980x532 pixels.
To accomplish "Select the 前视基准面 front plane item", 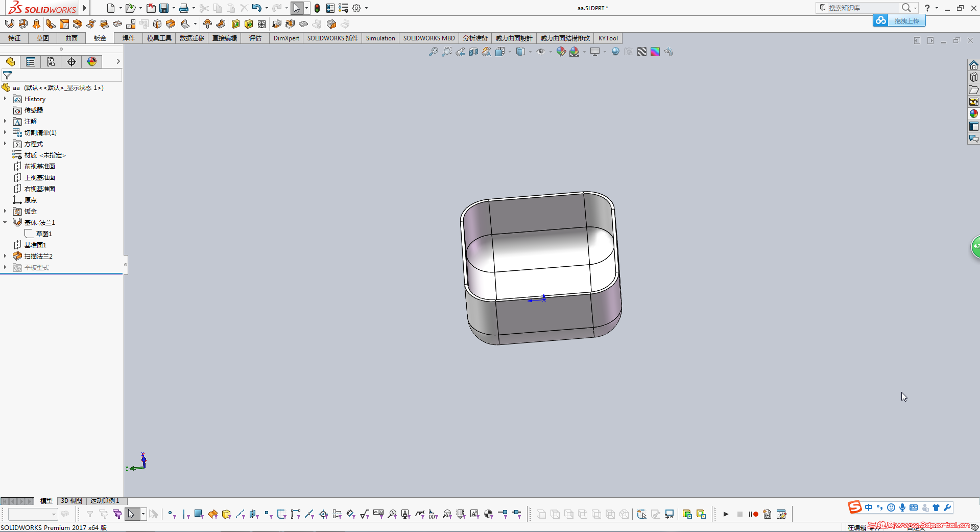I will pyautogui.click(x=40, y=166).
